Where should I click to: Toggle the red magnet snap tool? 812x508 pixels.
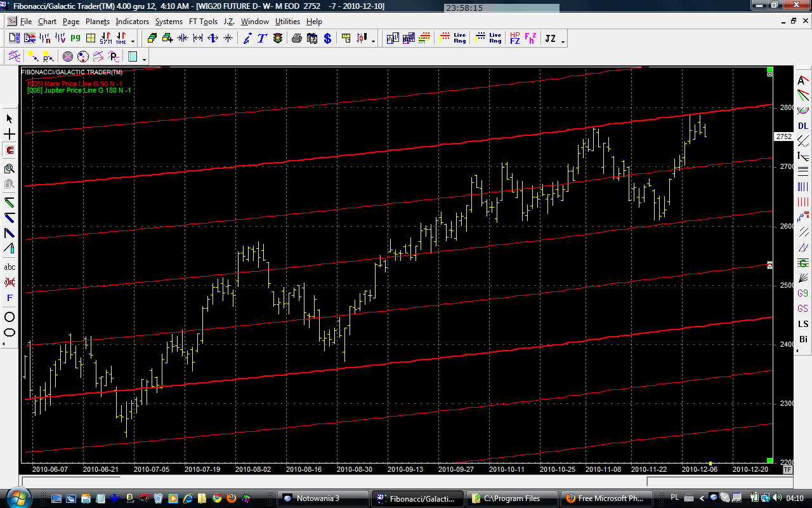pyautogui.click(x=10, y=150)
